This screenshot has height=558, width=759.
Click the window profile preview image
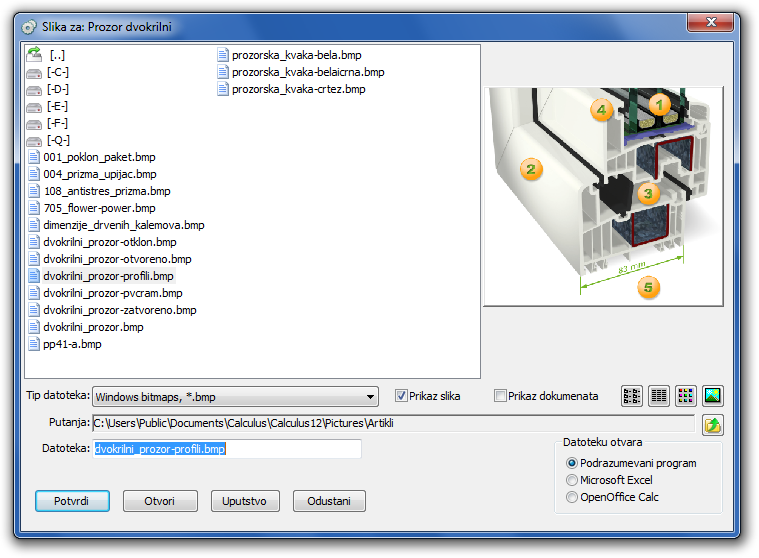click(603, 195)
